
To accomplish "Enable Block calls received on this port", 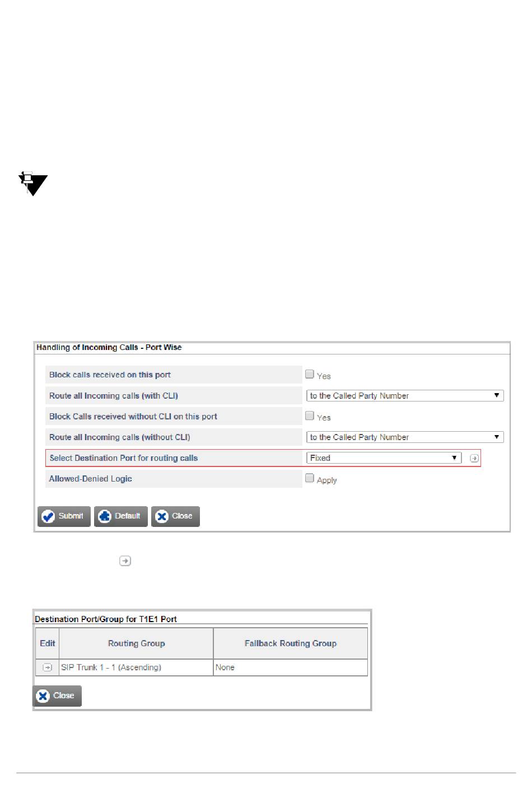I will (310, 374).
